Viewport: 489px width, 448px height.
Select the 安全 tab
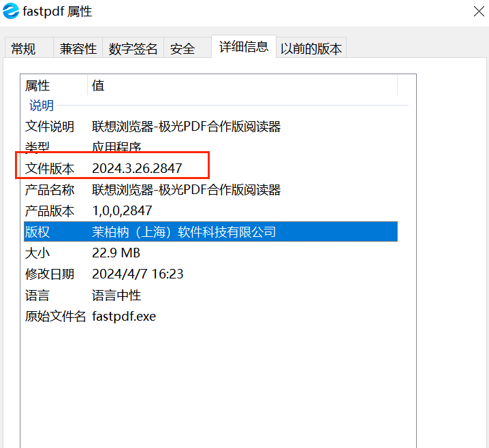click(187, 48)
